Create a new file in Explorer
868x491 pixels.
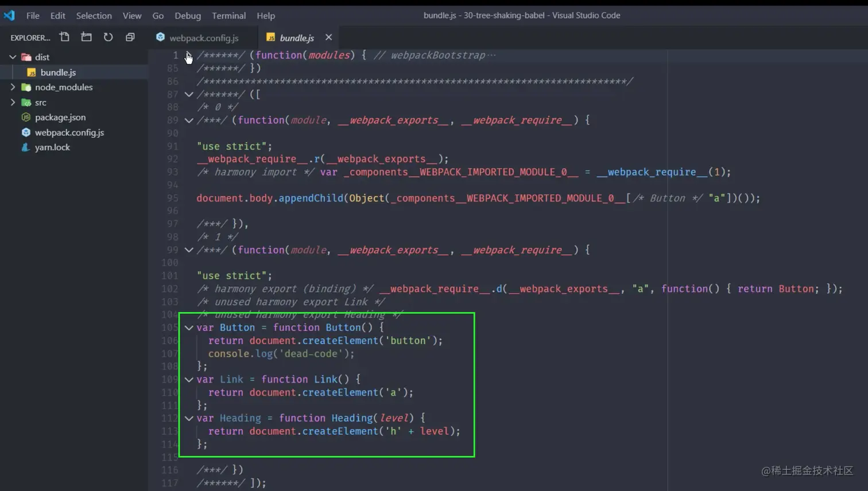pos(64,37)
